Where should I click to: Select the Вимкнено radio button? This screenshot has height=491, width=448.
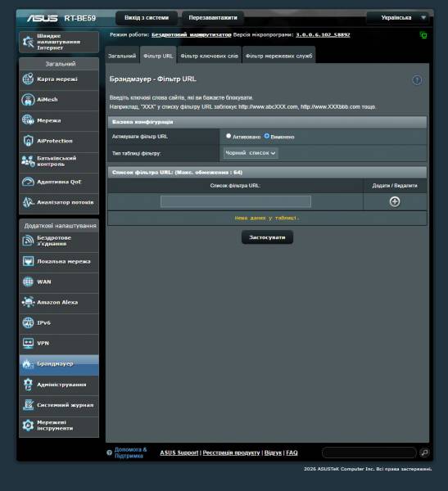pos(266,136)
